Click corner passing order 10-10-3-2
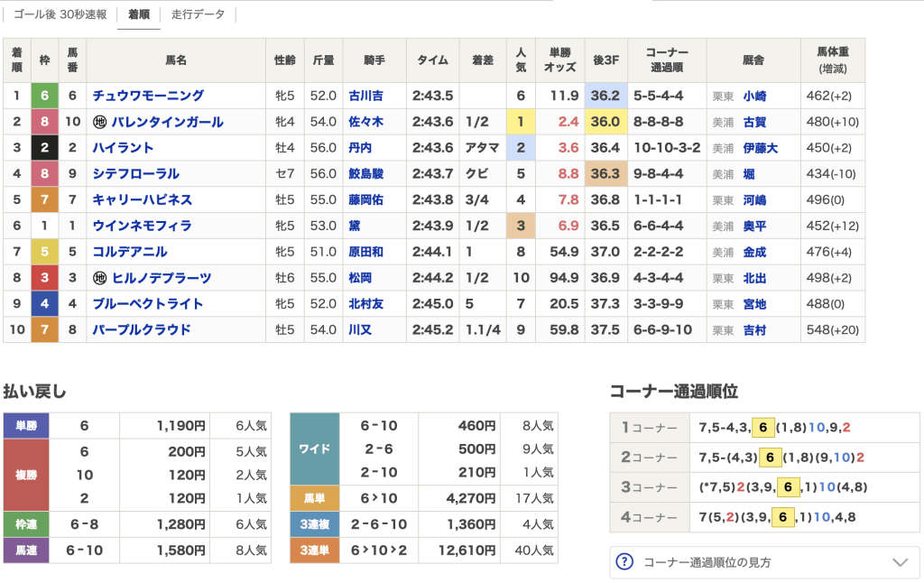 pyautogui.click(x=667, y=148)
